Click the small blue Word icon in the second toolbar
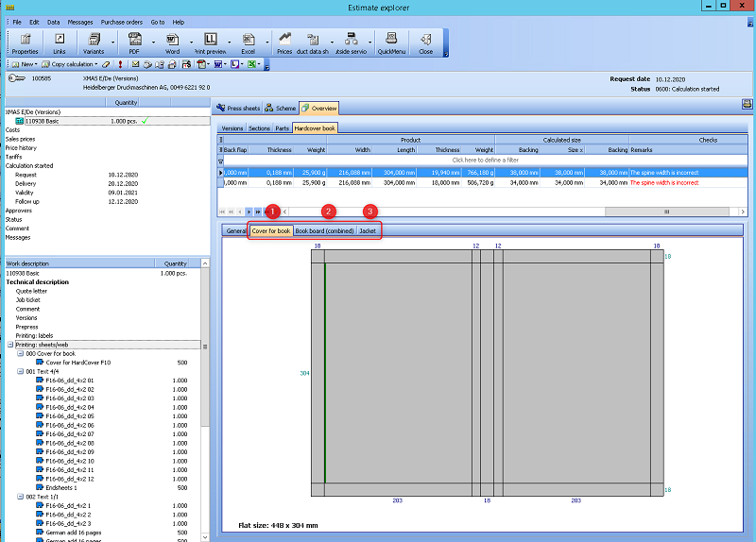This screenshot has height=542, width=756. point(218,64)
